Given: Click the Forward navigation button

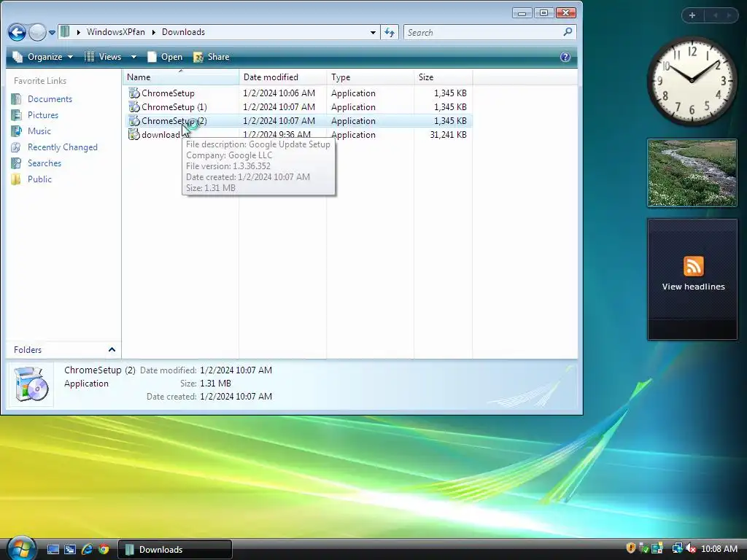Looking at the screenshot, I should [37, 32].
